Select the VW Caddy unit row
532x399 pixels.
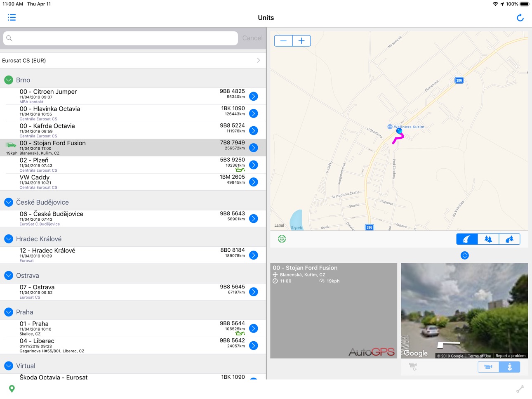click(x=133, y=182)
